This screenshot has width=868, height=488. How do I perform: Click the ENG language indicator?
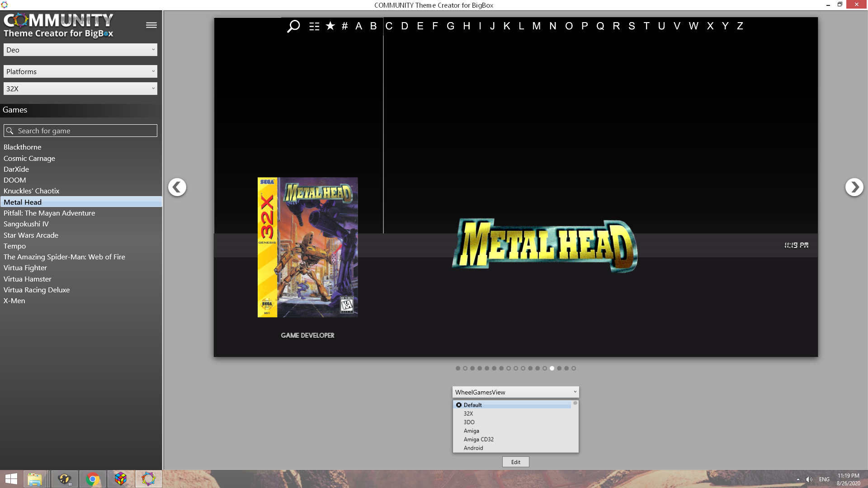pos(824,479)
